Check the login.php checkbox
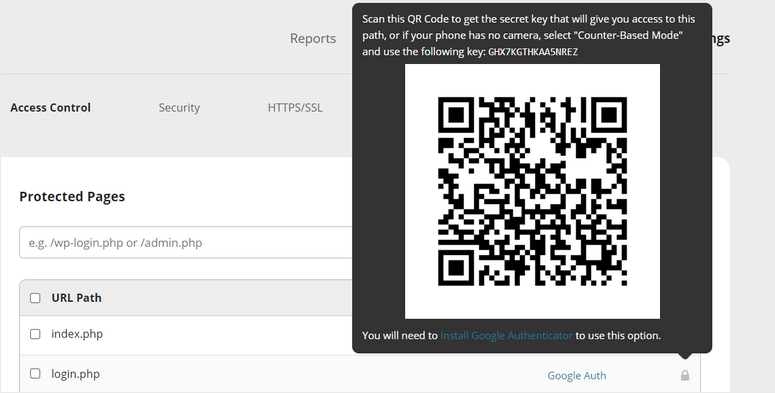The height and width of the screenshot is (393, 775). [35, 373]
